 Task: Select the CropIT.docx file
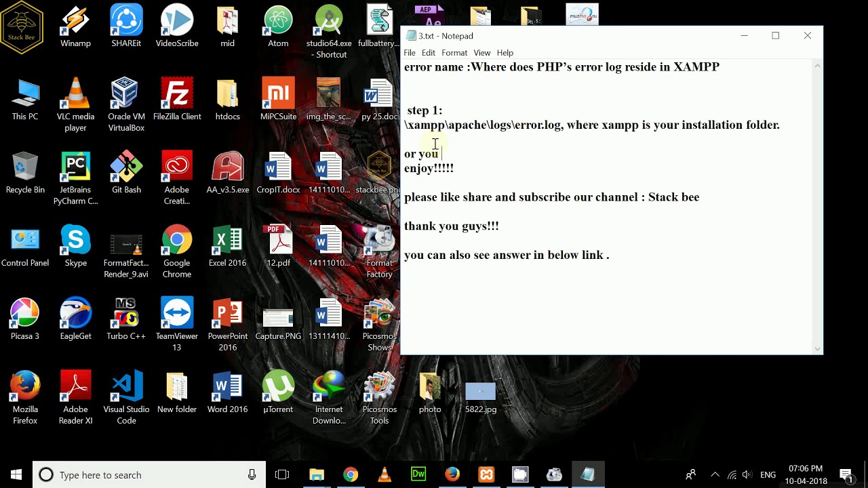(278, 173)
